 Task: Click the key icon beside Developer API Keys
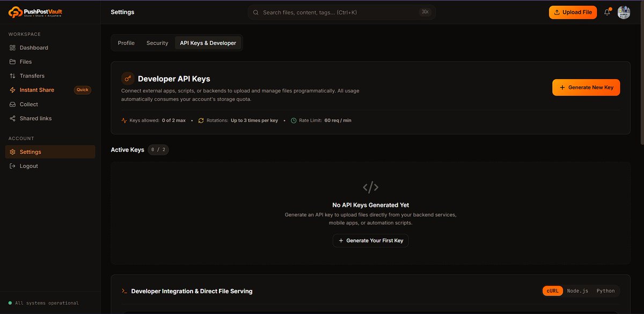(128, 79)
